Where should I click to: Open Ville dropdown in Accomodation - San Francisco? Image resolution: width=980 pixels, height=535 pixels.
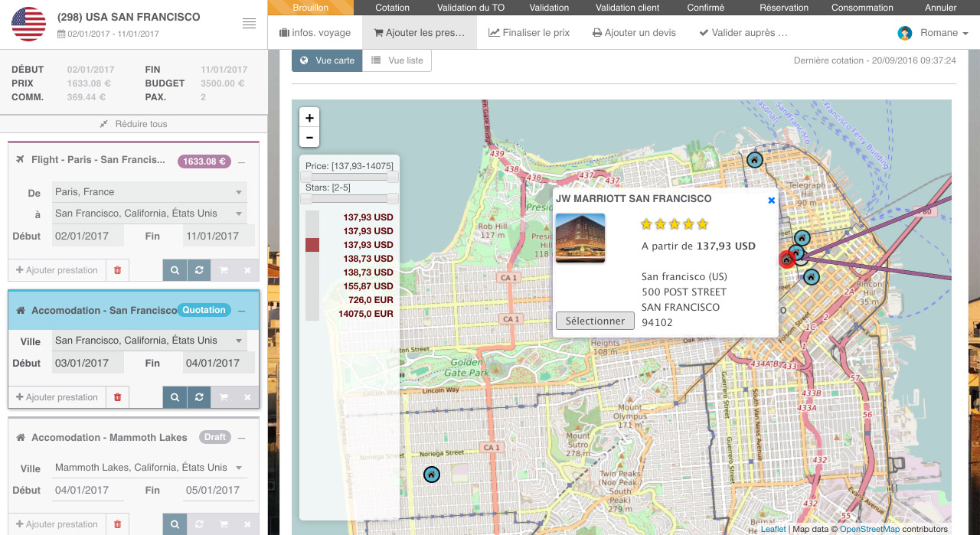coord(149,341)
